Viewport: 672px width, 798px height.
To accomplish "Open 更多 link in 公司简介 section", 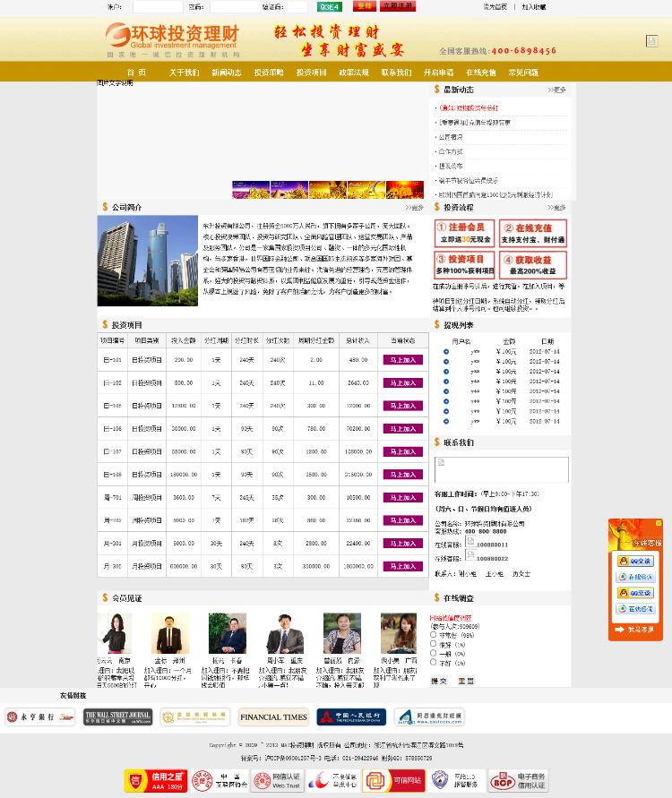I will pos(414,207).
